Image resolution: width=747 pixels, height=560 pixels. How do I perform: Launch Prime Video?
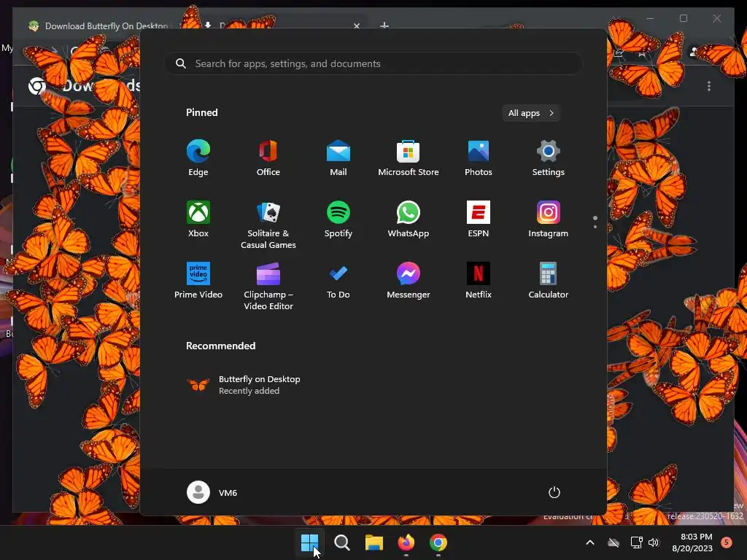pyautogui.click(x=198, y=281)
